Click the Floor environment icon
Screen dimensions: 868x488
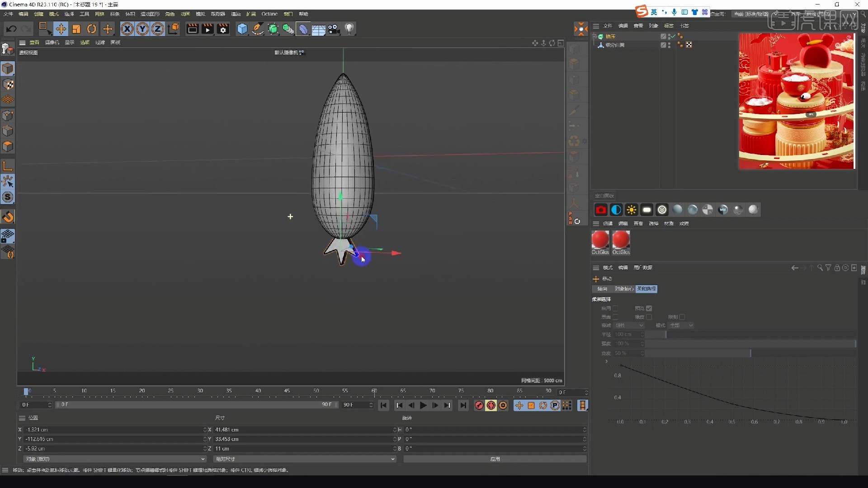click(319, 29)
